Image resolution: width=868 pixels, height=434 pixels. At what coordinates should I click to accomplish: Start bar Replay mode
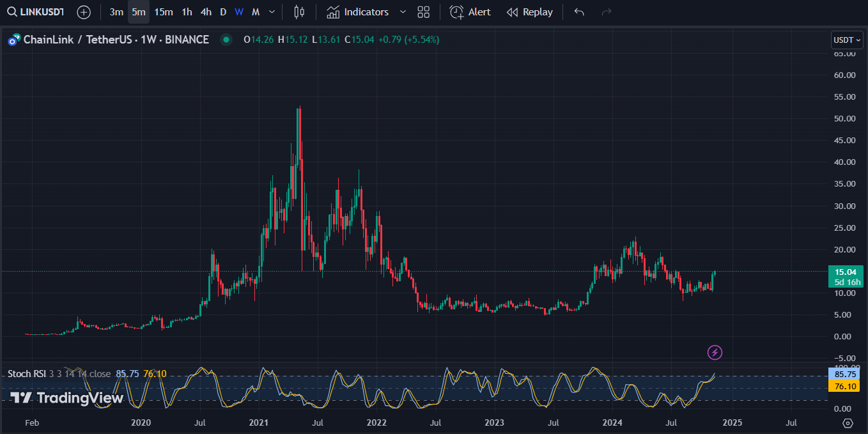point(529,12)
